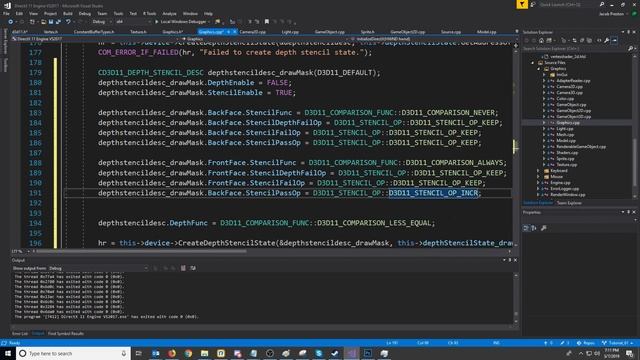Select Graphics.cpp in Solution Explorer
Viewport: 640px width, 360px height.
point(568,122)
